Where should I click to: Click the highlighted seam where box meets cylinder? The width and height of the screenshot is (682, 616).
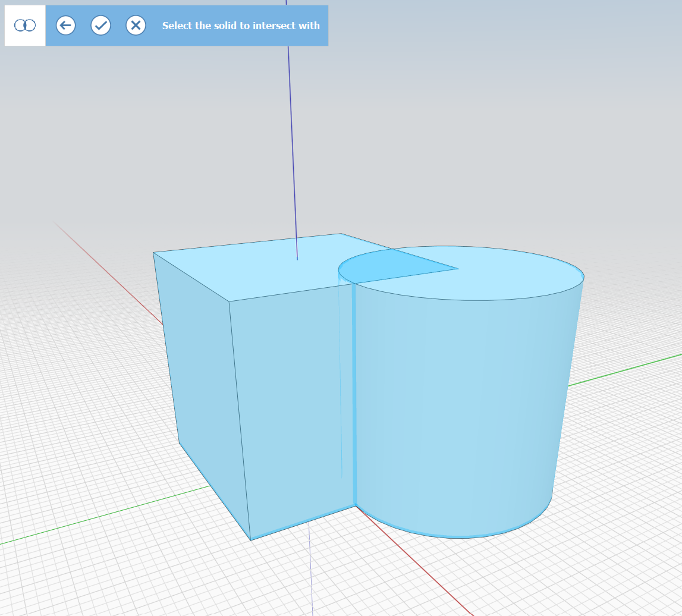point(354,395)
